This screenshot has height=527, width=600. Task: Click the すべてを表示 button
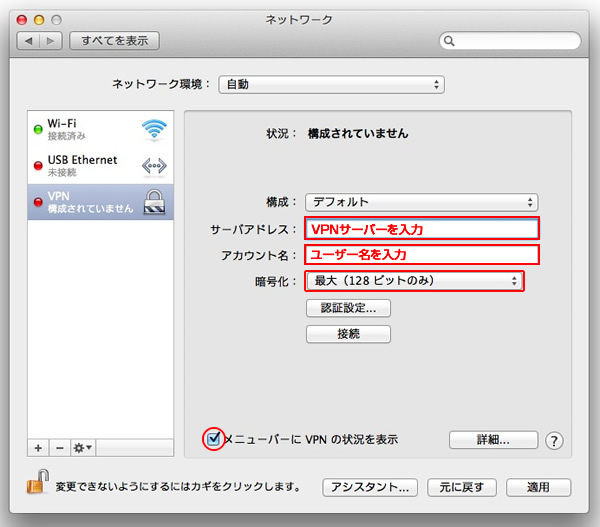115,41
